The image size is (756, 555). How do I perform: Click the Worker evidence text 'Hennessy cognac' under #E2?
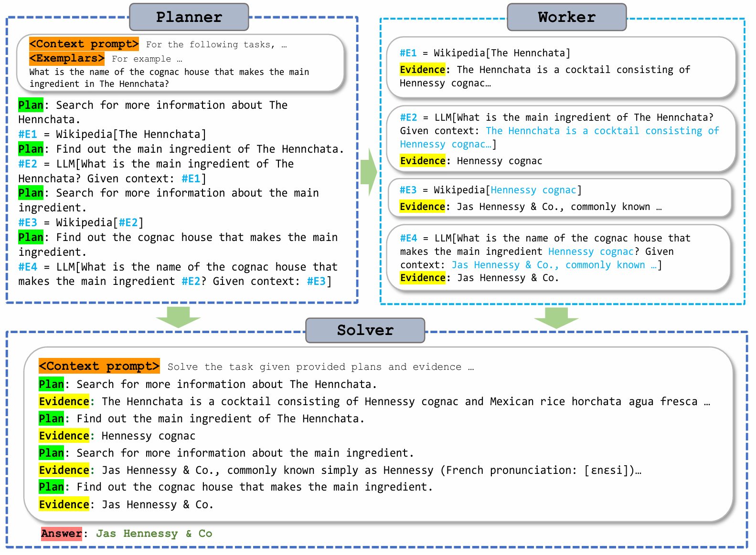500,161
